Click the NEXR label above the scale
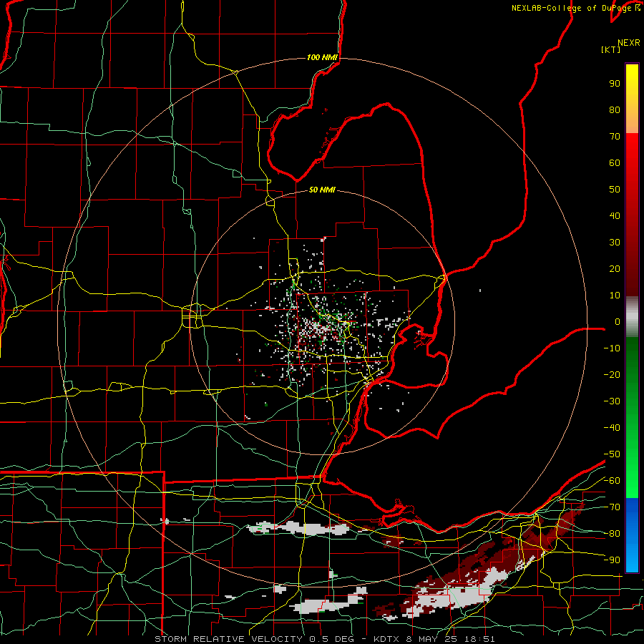 (x=629, y=43)
